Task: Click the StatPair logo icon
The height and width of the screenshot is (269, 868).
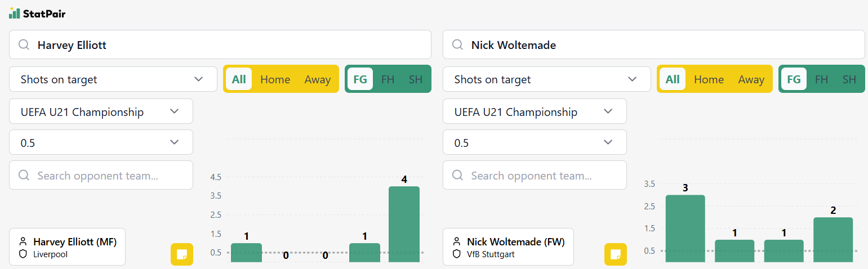Action: 14,13
